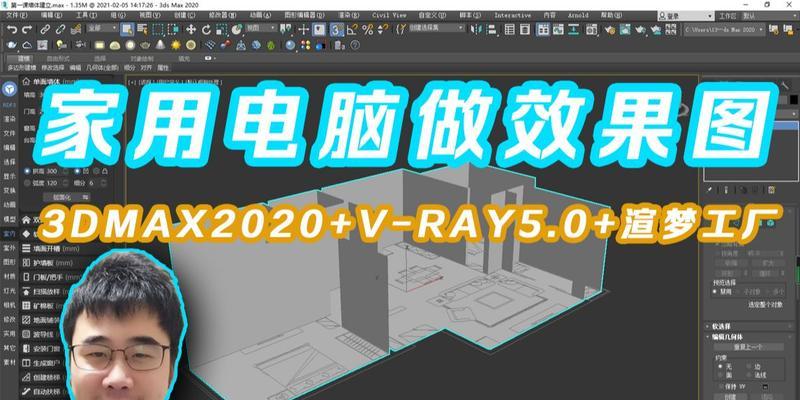Click the pin stack icon under modifier list
800x400 pixels.
(x=710, y=190)
